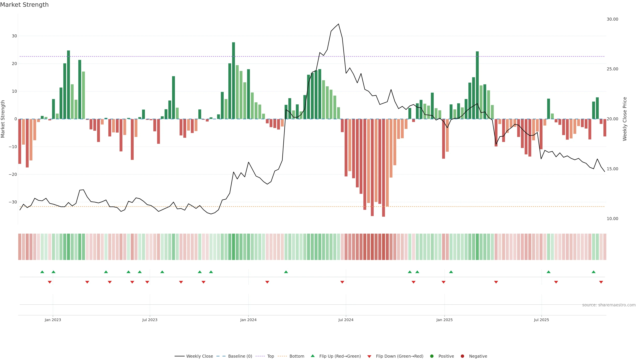Click the green Flip Up triangle in legend

tap(312, 356)
